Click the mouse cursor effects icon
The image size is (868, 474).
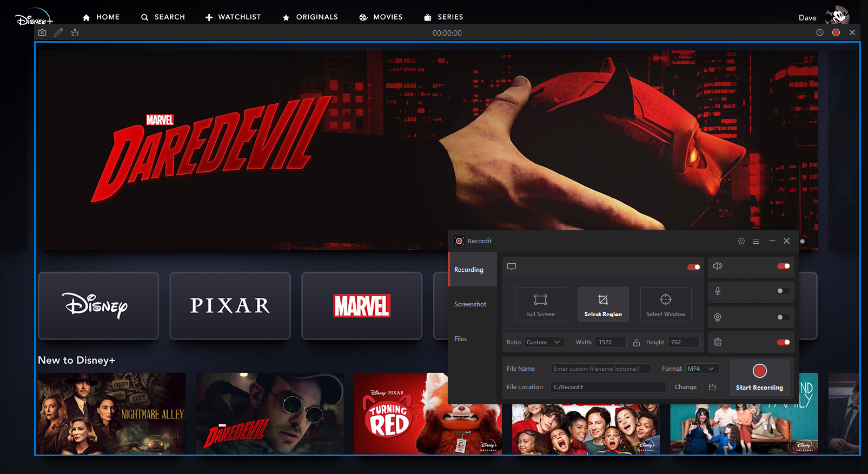point(718,342)
